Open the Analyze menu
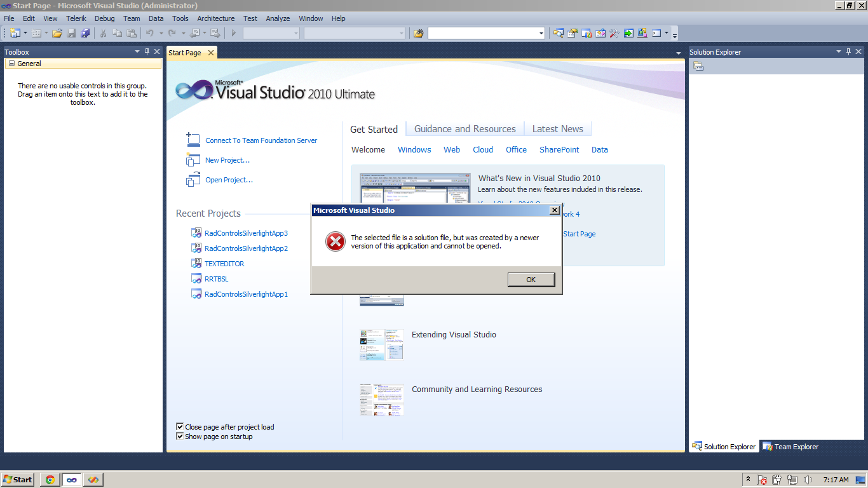The height and width of the screenshot is (488, 868). 278,18
